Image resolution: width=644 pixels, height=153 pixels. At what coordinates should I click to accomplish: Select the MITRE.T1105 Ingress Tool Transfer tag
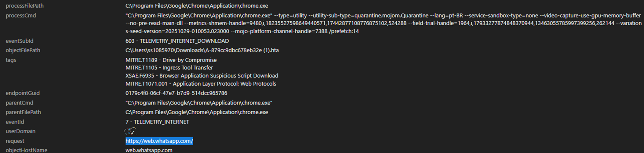point(169,68)
